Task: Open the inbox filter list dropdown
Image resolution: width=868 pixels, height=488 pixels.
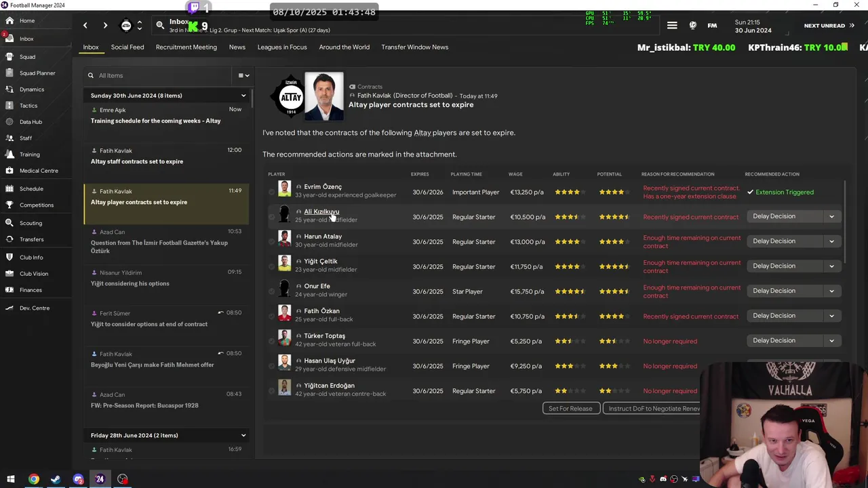Action: click(243, 75)
